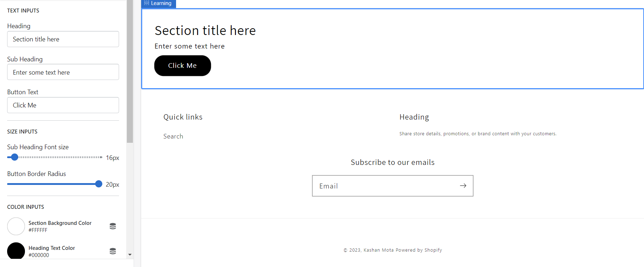
Task: Click the Button Border Radius slider handle
Action: click(98, 184)
